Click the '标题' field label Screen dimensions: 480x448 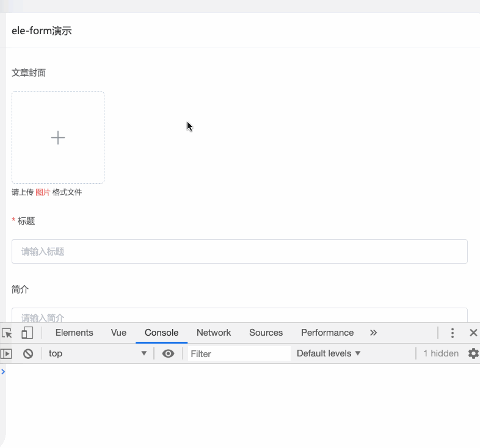click(26, 221)
